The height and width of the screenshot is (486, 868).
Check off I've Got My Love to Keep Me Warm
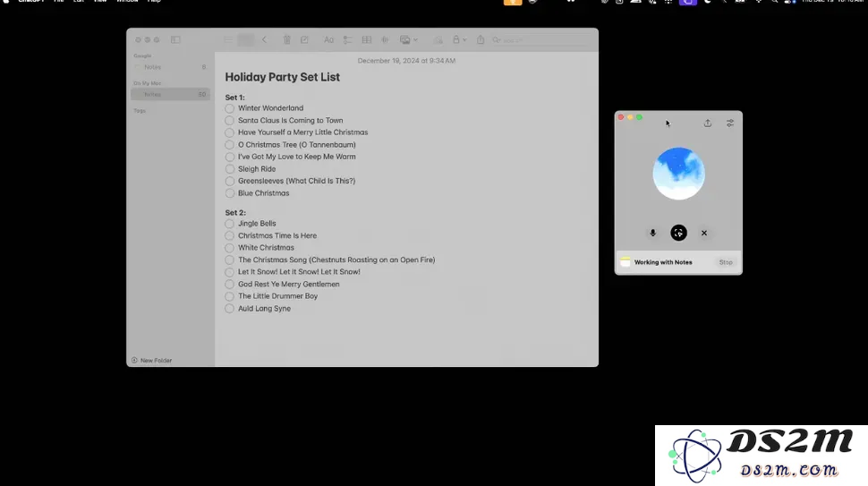point(230,158)
